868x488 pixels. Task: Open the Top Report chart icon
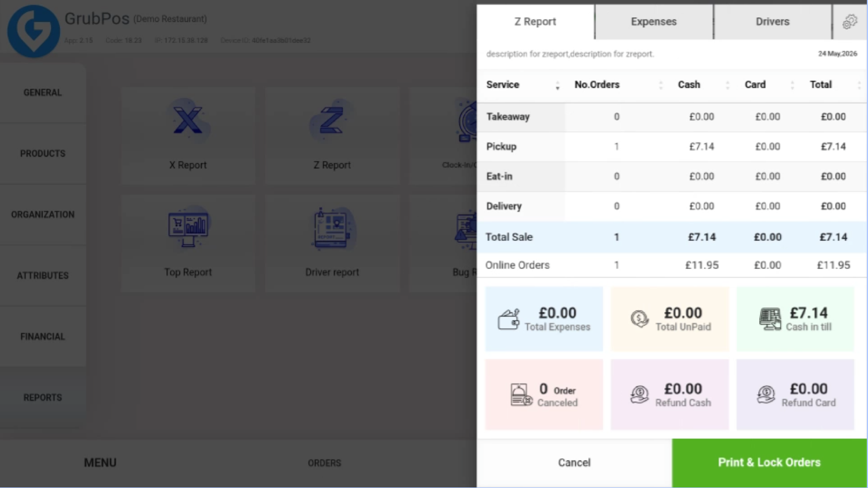tap(188, 228)
